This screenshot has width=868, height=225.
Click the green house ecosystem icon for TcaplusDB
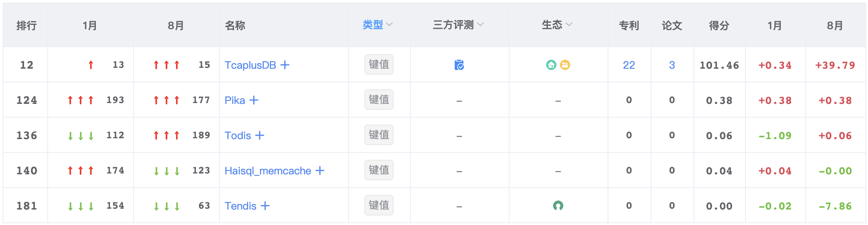(x=551, y=65)
